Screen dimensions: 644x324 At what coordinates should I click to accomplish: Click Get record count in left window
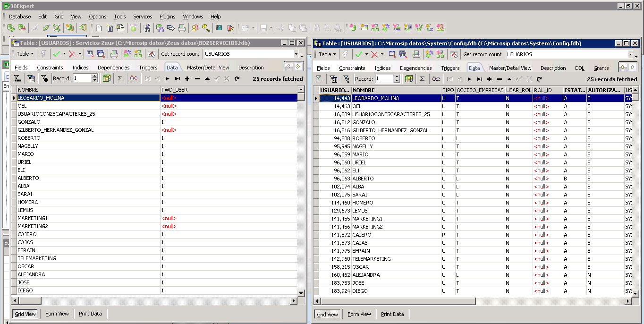pos(180,54)
